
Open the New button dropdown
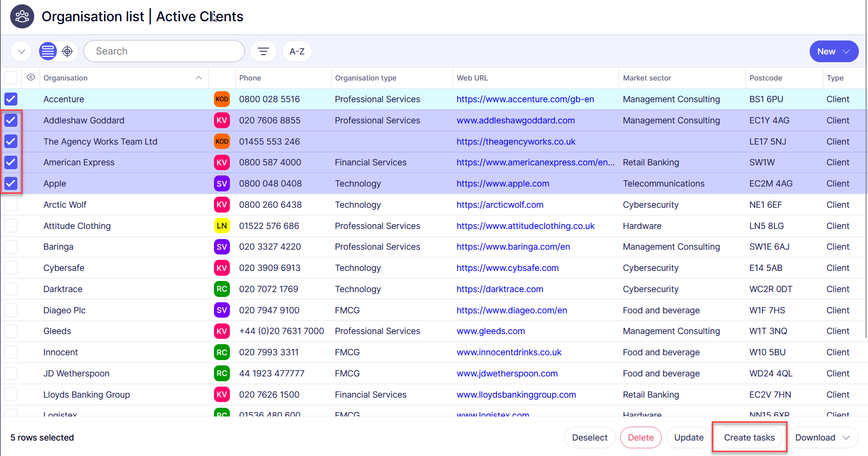coord(833,52)
